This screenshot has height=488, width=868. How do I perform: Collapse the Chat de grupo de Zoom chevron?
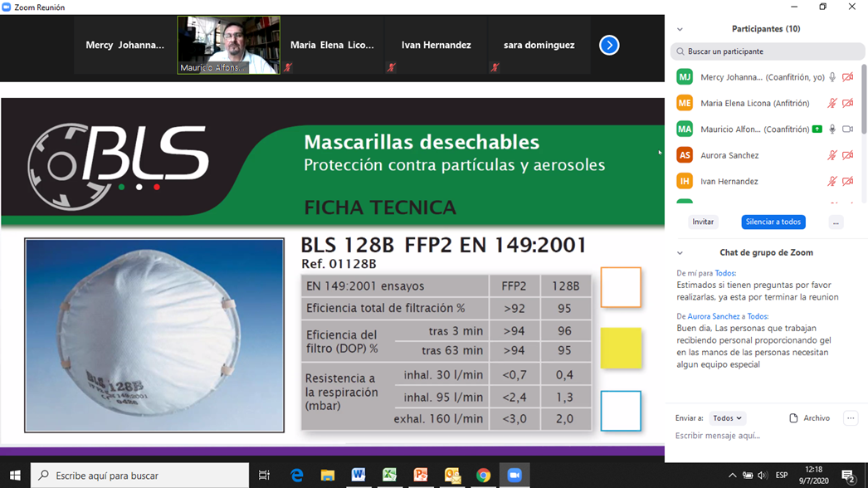point(680,253)
